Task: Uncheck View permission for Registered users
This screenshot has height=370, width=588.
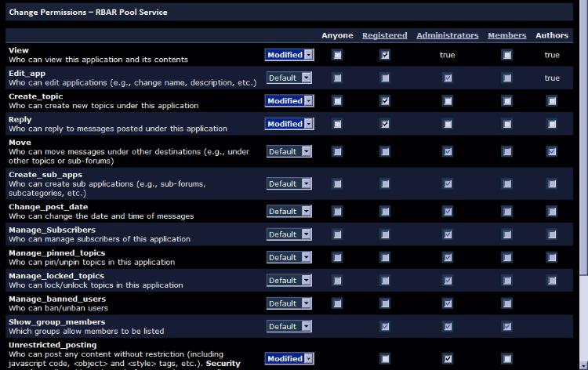Action: [385, 55]
